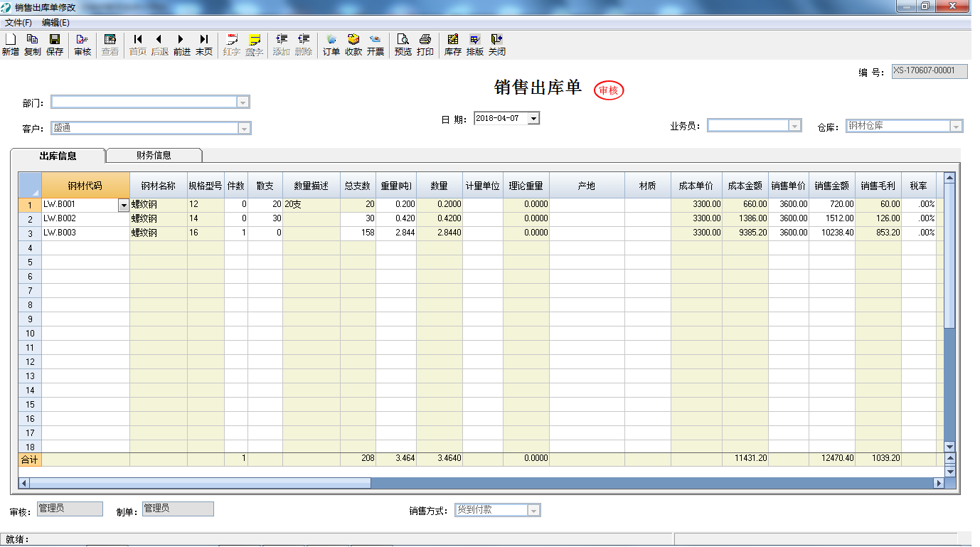
Task: Open 订单 (Order) from the toolbar
Action: (x=331, y=45)
